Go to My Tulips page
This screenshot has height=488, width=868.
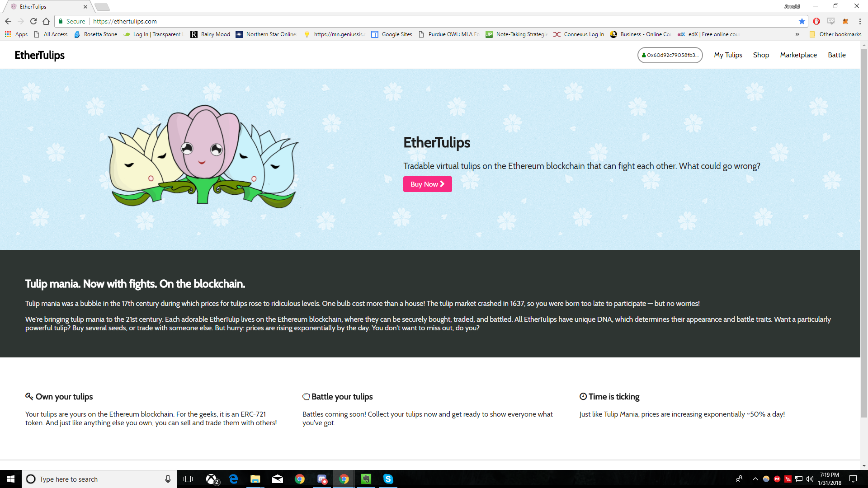pos(728,55)
